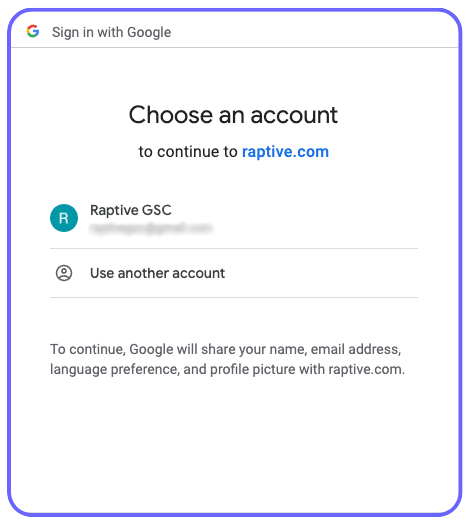Open the raptive.com link

pyautogui.click(x=285, y=152)
